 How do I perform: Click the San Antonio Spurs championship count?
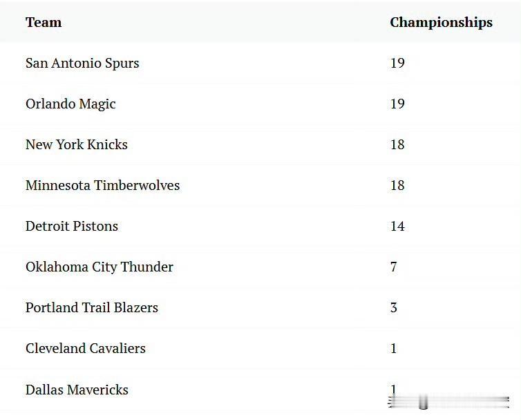coord(397,63)
